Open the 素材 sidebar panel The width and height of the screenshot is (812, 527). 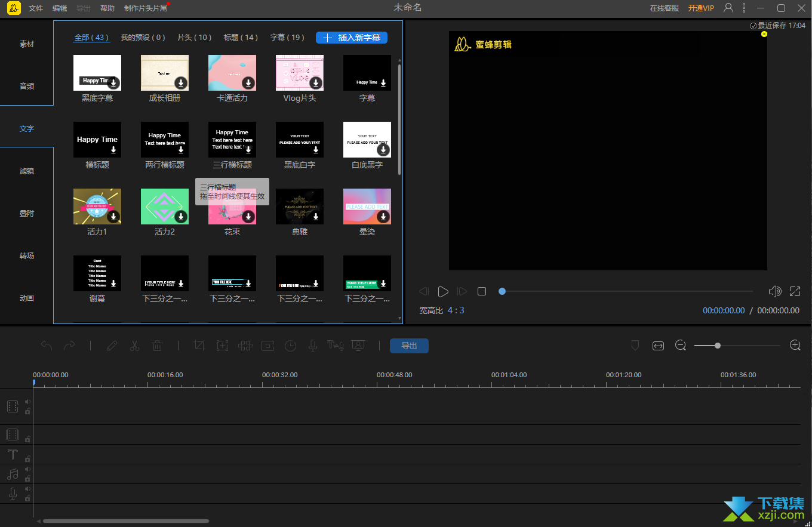(x=27, y=44)
